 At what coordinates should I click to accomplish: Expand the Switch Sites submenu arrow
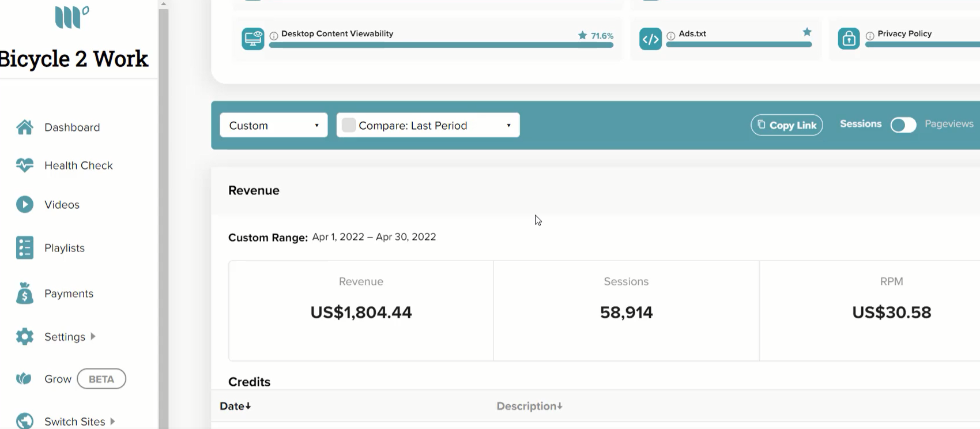tap(112, 422)
